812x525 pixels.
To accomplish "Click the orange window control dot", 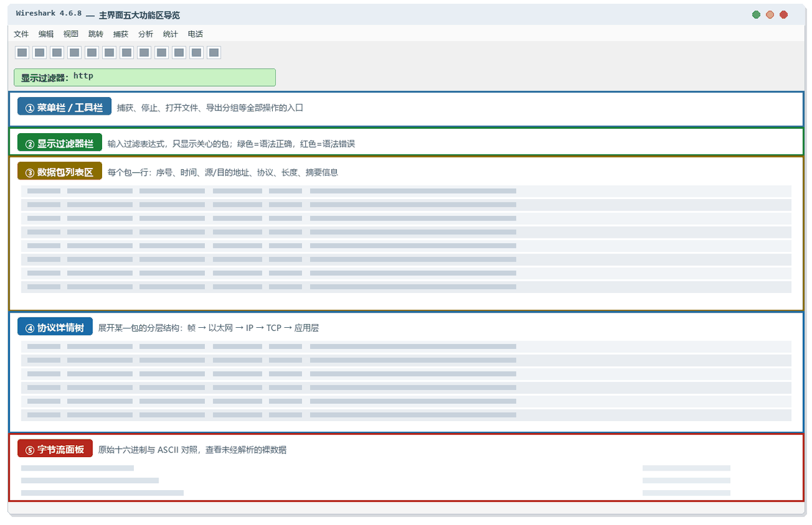I will (770, 15).
